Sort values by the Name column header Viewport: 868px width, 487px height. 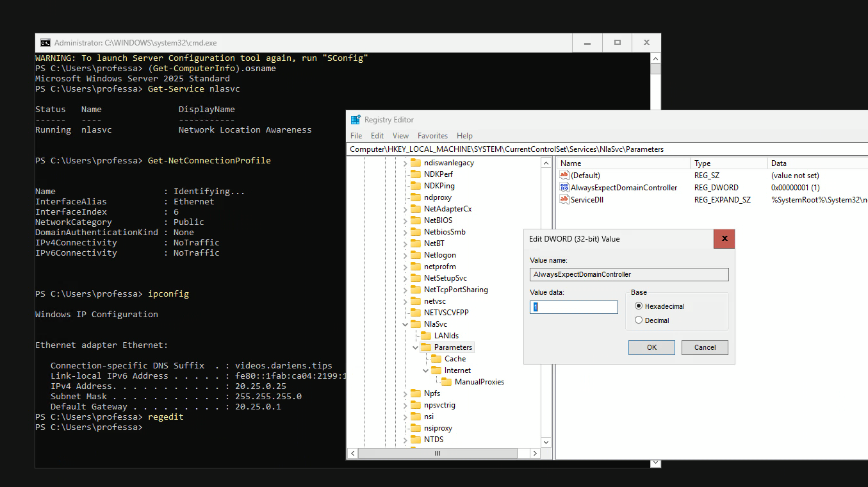click(623, 163)
